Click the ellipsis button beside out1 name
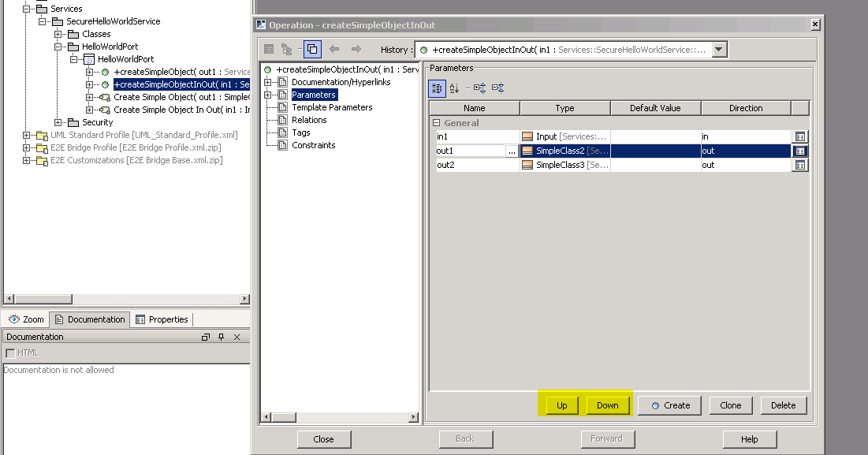 512,151
